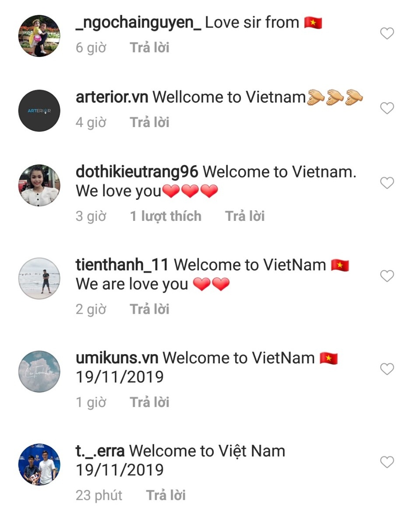
Task: Open arterior.vn dark logo avatar
Action: (x=39, y=110)
